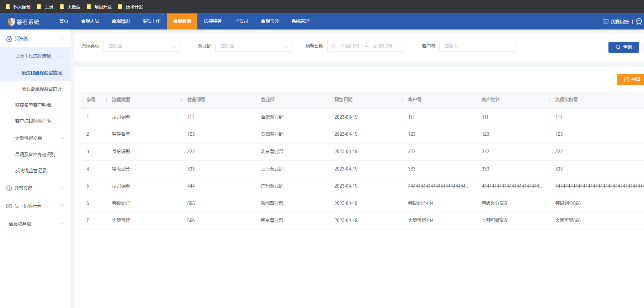Click the 合肥营业部 cell
644x308 pixels.
[x=272, y=117]
